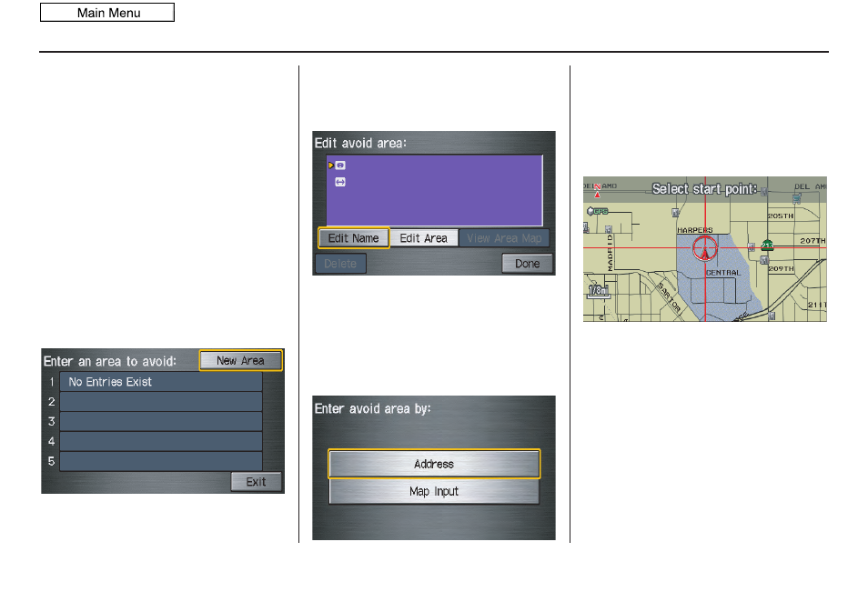Image resolution: width=868 pixels, height=592 pixels.
Task: Choose Map Input entry method
Action: (434, 491)
